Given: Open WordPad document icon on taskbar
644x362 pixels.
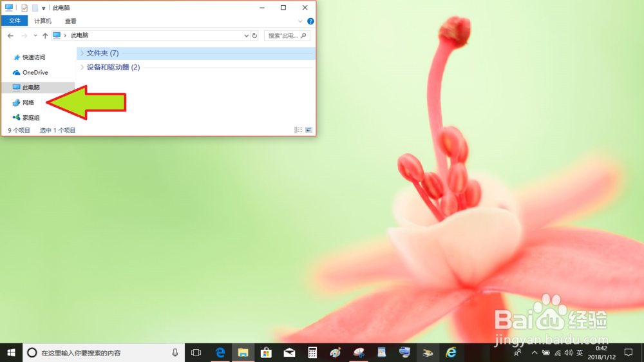Looking at the screenshot, I should 381,352.
